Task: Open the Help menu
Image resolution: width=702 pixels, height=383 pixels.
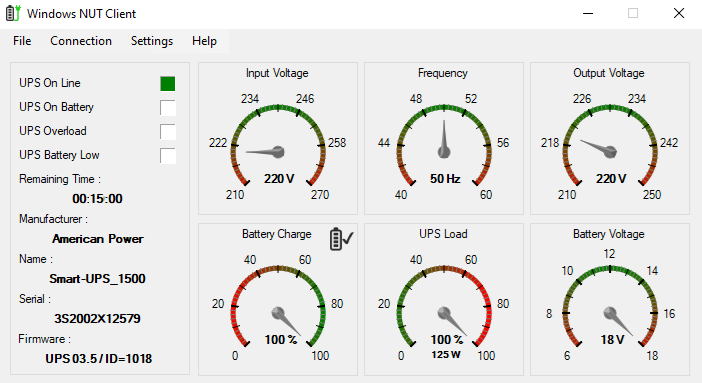Action: pyautogui.click(x=204, y=41)
